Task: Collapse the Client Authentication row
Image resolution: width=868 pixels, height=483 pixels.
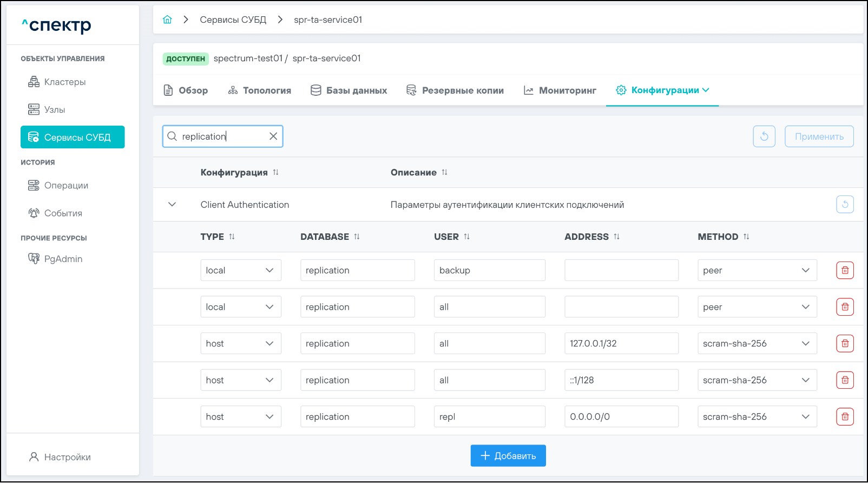Action: coord(172,205)
